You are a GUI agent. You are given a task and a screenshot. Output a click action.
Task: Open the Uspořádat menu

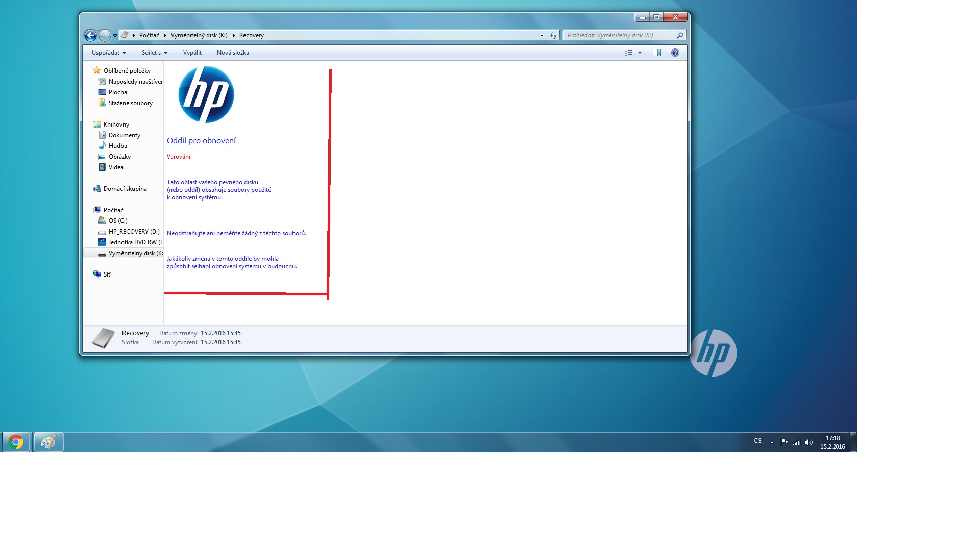108,53
